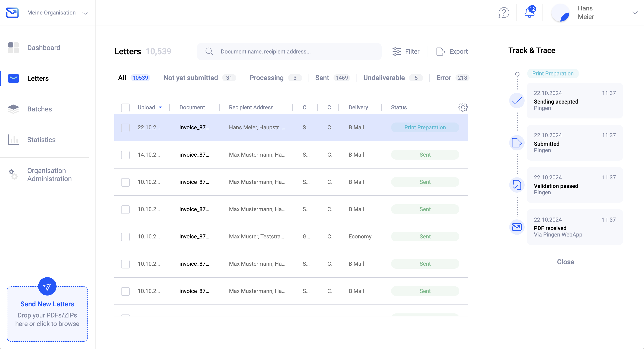Open Letters in the sidebar
Image resolution: width=644 pixels, height=349 pixels.
point(38,78)
